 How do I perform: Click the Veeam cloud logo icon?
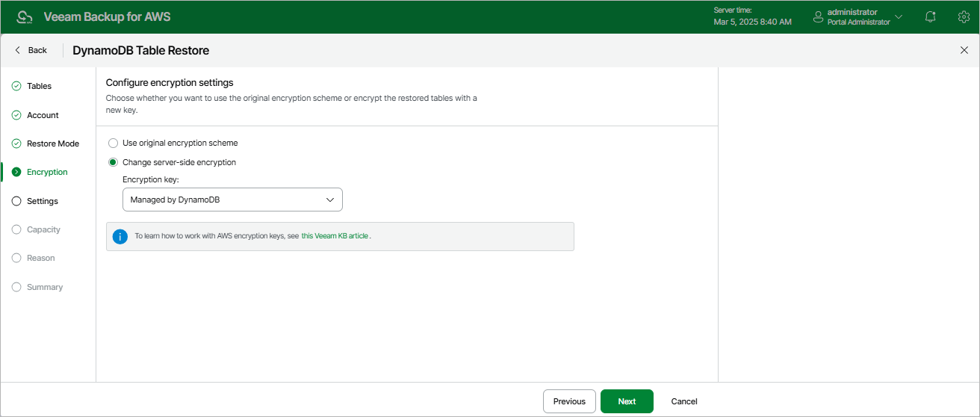25,16
